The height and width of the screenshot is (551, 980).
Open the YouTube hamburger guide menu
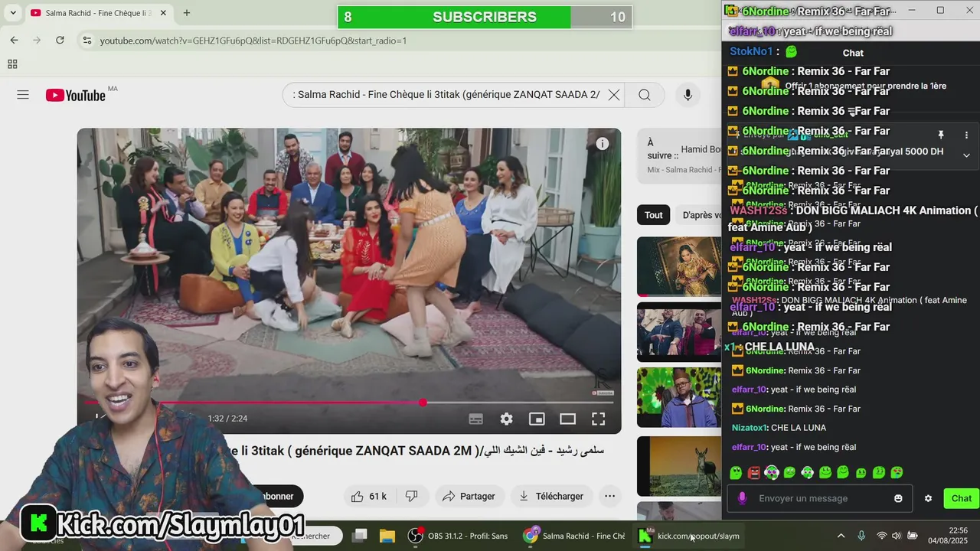click(23, 95)
